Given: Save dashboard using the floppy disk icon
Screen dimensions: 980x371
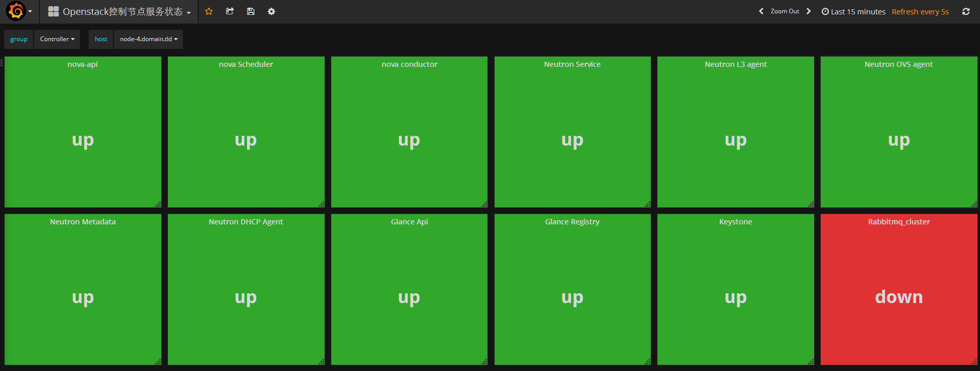Looking at the screenshot, I should point(251,11).
